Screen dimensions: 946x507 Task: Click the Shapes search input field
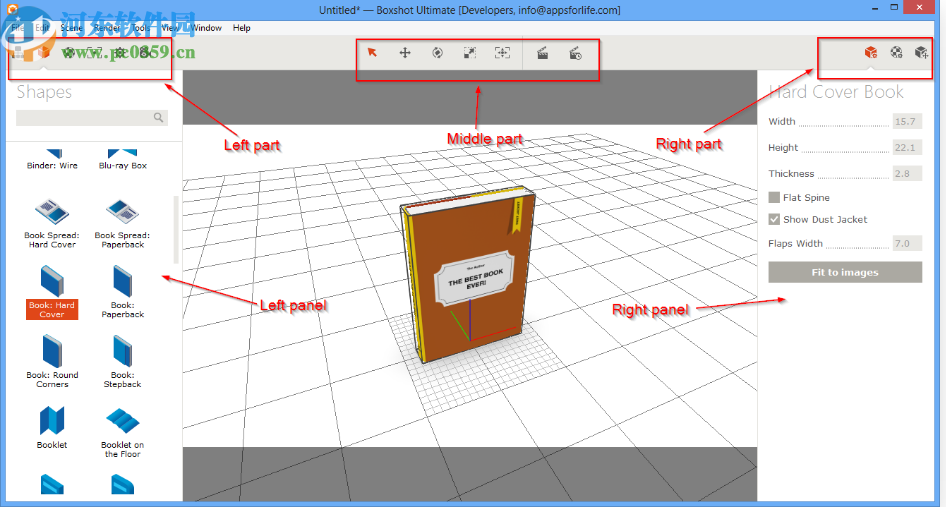click(x=92, y=118)
